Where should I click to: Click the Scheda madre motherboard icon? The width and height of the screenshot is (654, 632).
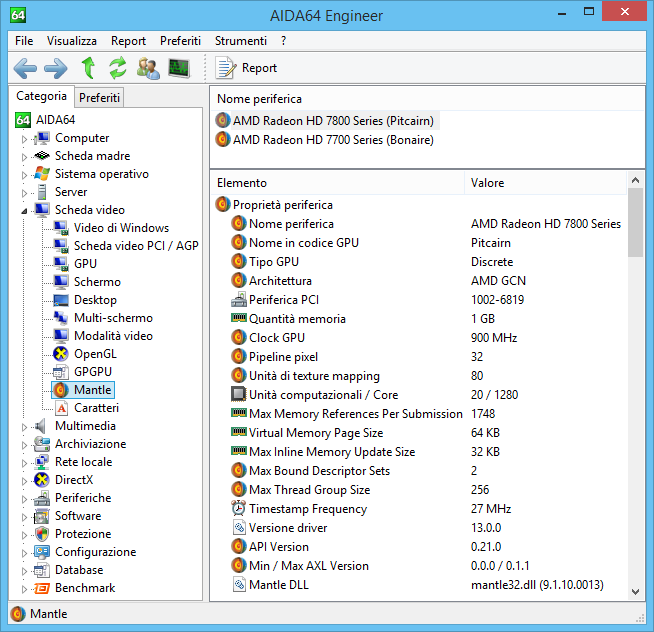point(42,156)
